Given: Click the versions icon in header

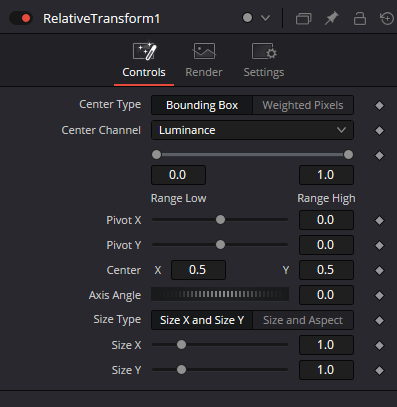Looking at the screenshot, I should point(304,18).
